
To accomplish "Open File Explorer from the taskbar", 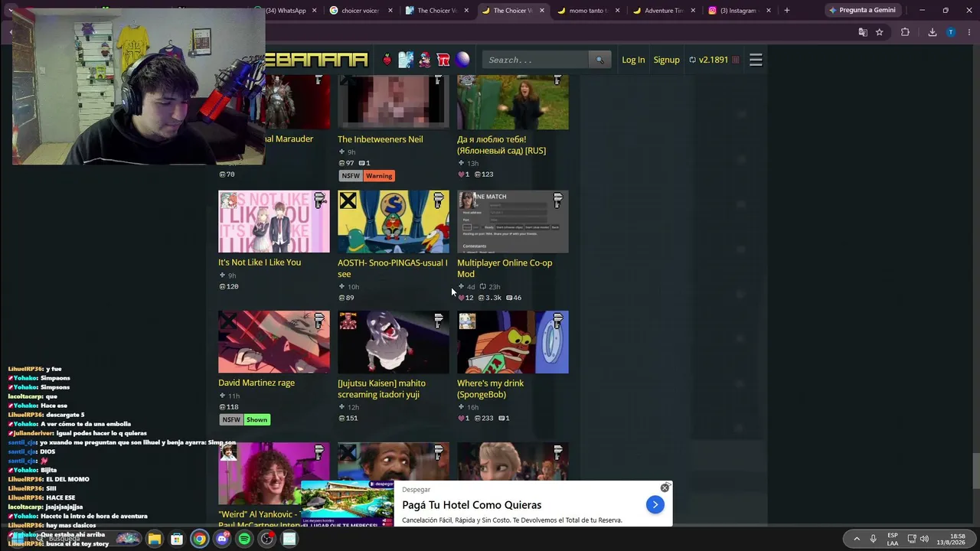I will (x=155, y=539).
